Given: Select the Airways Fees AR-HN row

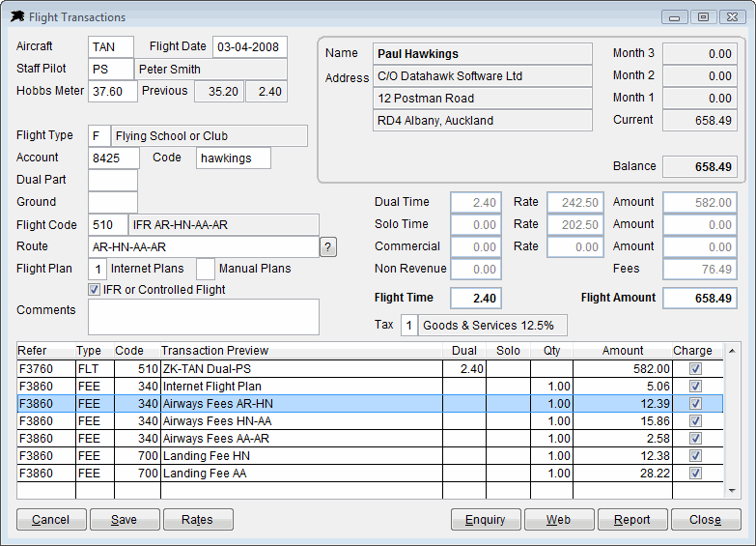Looking at the screenshot, I should tap(370, 404).
